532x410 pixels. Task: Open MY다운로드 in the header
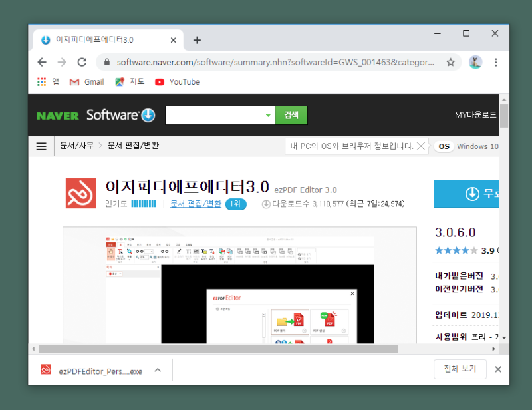click(475, 115)
